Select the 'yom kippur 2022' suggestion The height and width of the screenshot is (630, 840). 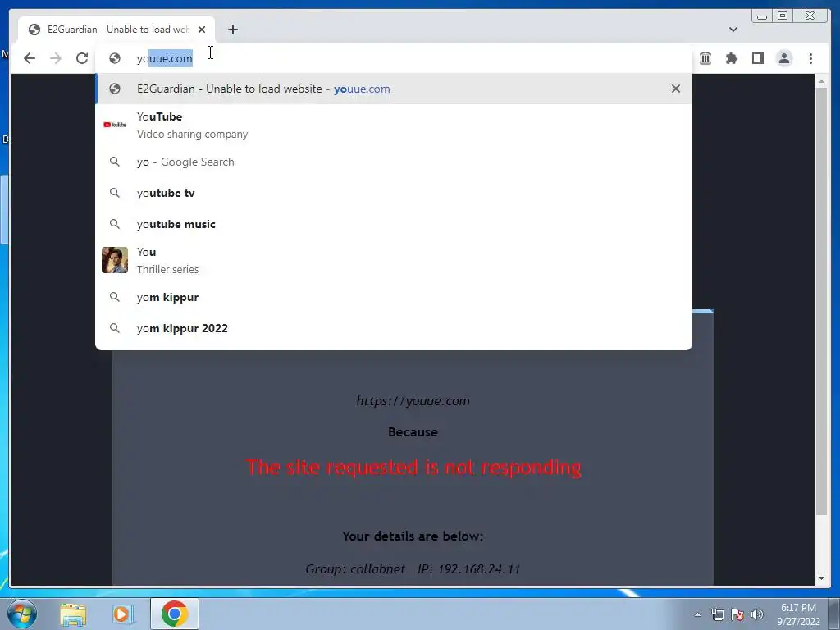tap(394, 328)
